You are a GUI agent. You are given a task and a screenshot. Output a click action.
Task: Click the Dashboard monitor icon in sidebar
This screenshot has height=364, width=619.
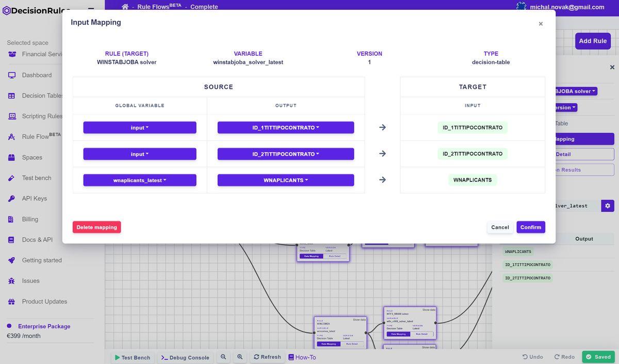tap(11, 75)
